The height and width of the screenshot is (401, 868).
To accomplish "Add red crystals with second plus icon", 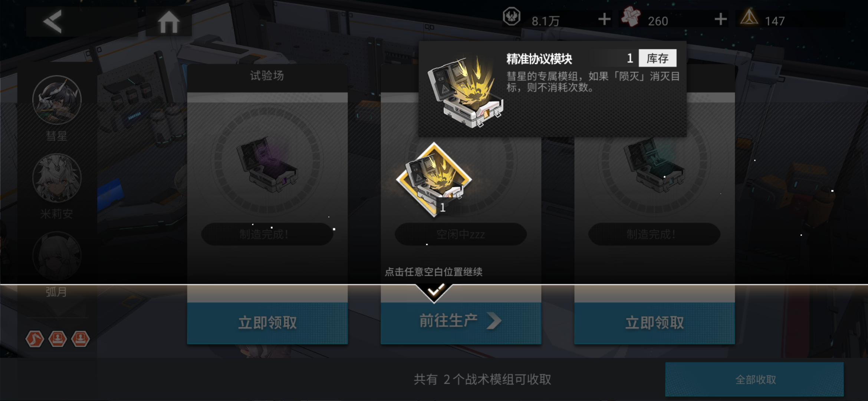I will click(720, 19).
